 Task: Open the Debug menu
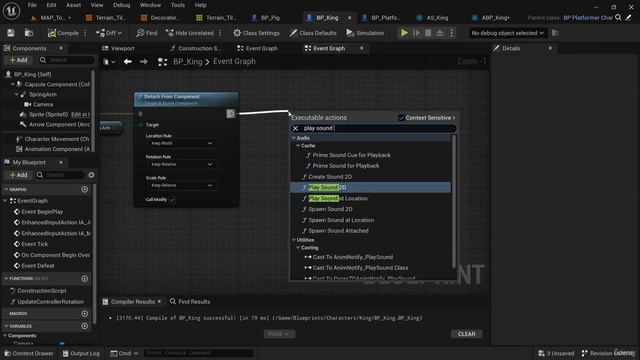click(121, 5)
